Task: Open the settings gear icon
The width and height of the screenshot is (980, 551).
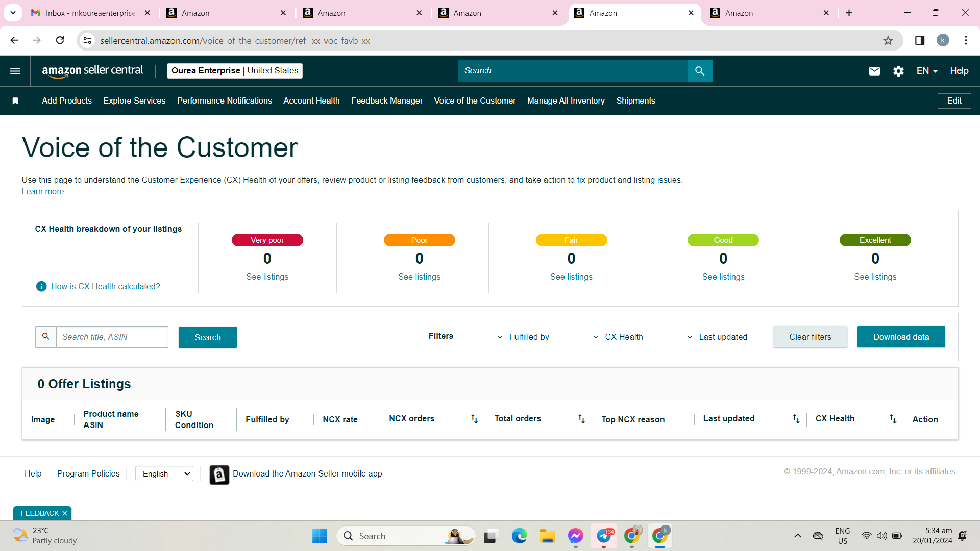Action: (x=898, y=71)
